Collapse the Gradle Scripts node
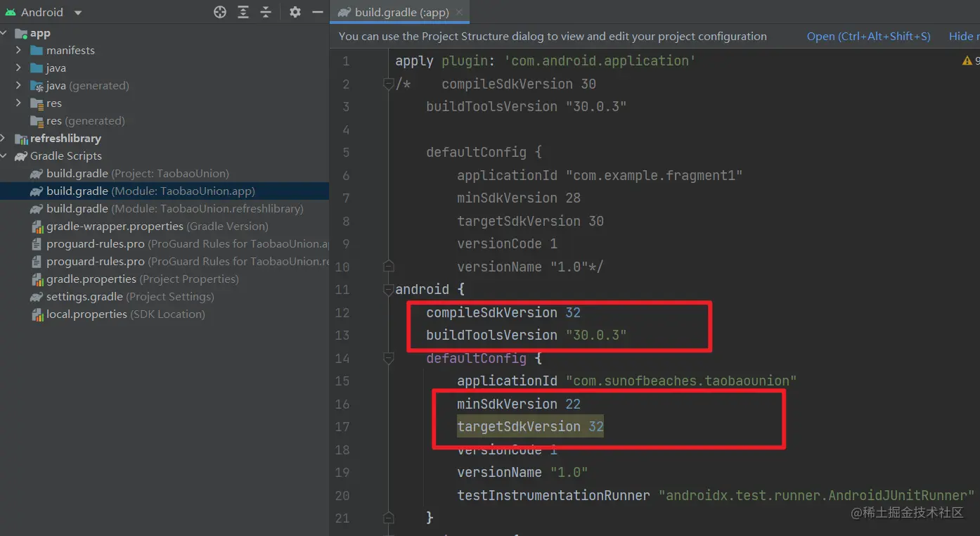The width and height of the screenshot is (980, 536). [x=5, y=156]
